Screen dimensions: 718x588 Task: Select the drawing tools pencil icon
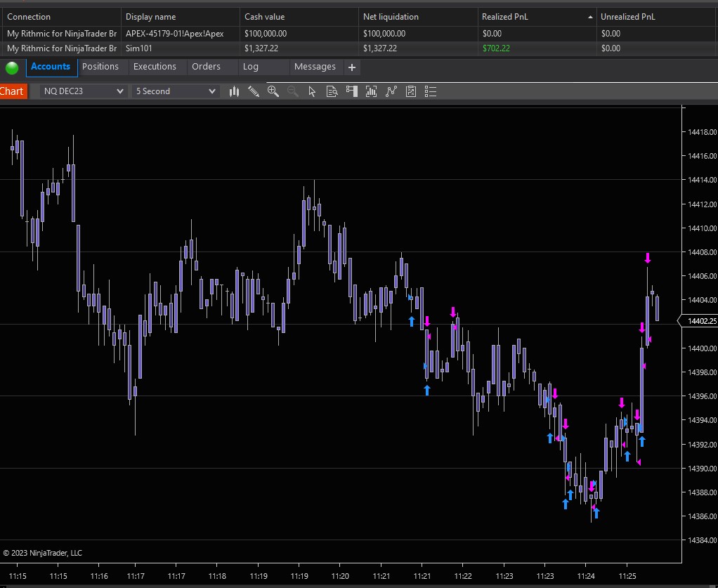tap(254, 91)
